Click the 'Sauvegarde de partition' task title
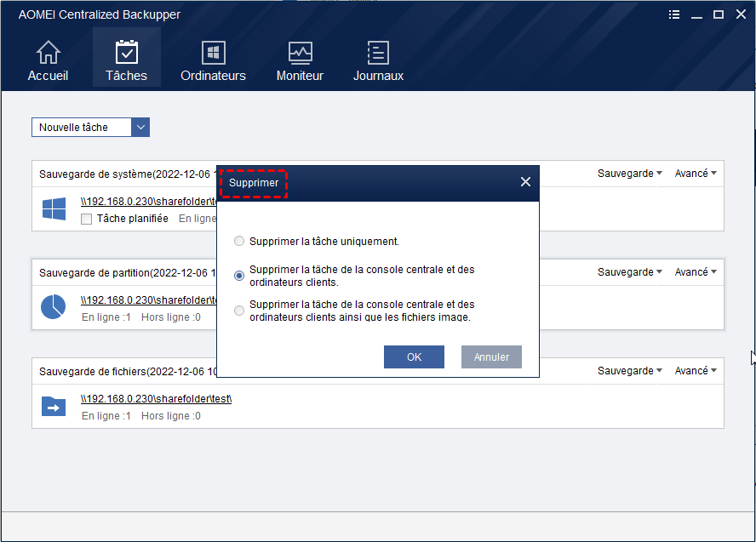 pos(128,272)
